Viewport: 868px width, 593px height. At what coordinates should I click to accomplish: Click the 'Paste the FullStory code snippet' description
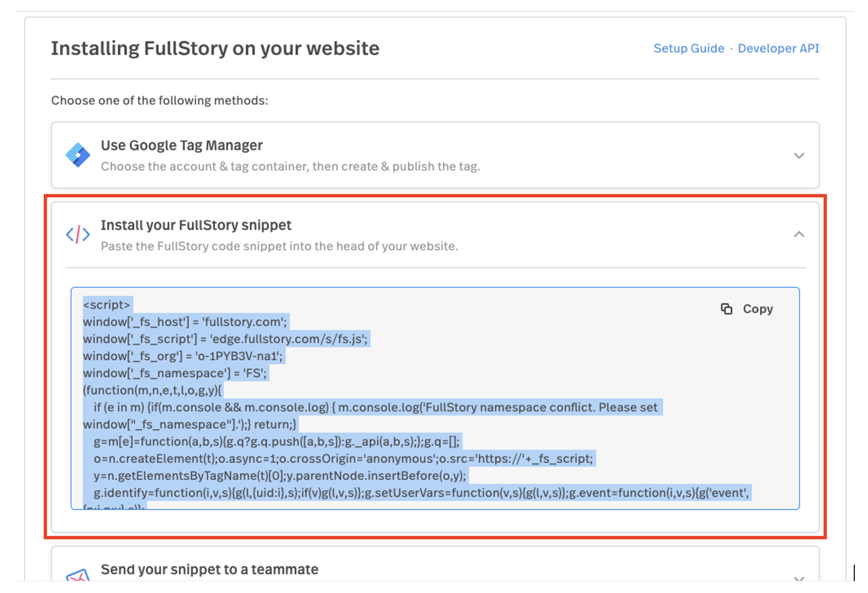click(x=280, y=246)
